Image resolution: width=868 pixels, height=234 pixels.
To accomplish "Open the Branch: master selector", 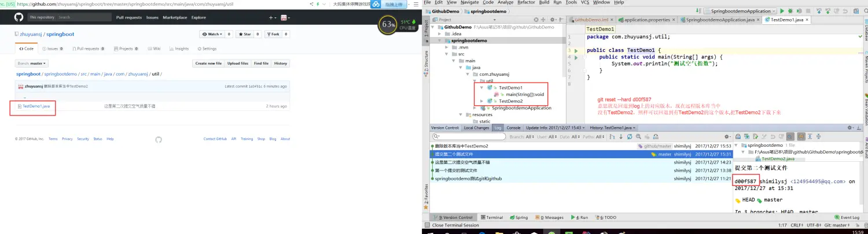I will [32, 64].
